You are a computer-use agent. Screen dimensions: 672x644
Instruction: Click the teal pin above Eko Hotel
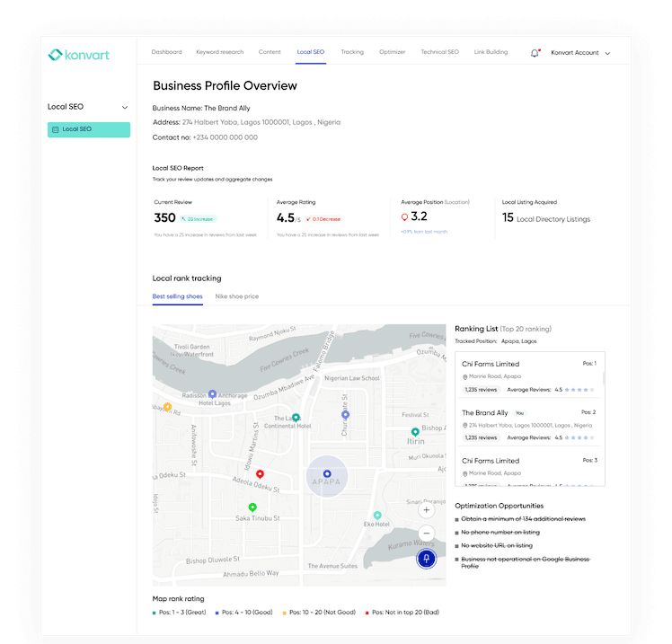377,516
